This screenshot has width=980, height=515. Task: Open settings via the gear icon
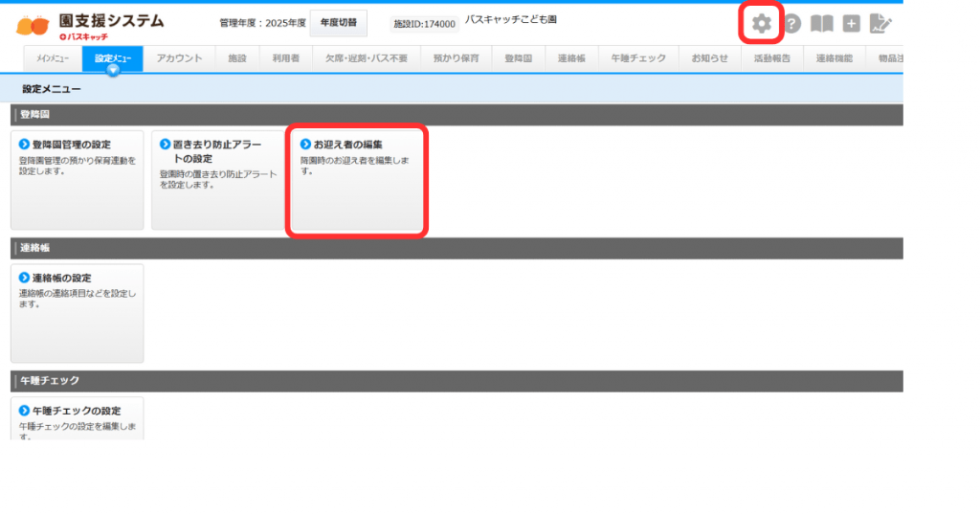click(x=761, y=24)
